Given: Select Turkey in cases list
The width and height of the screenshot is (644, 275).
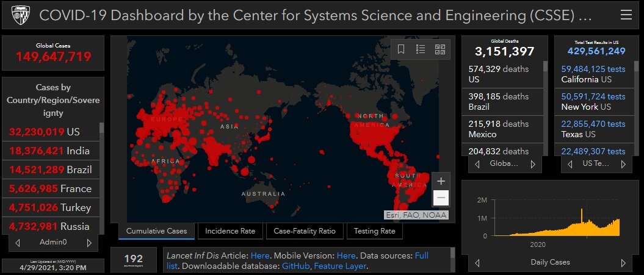Looking at the screenshot, I should 51,207.
